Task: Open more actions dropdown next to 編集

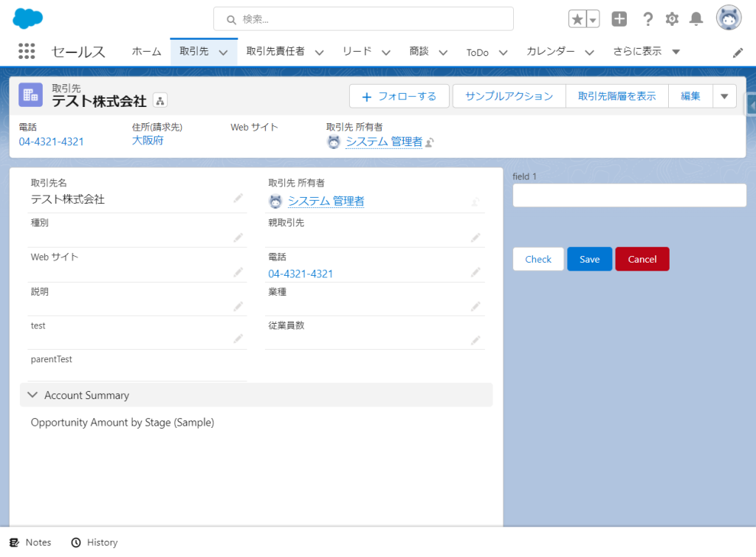Action: click(x=724, y=97)
